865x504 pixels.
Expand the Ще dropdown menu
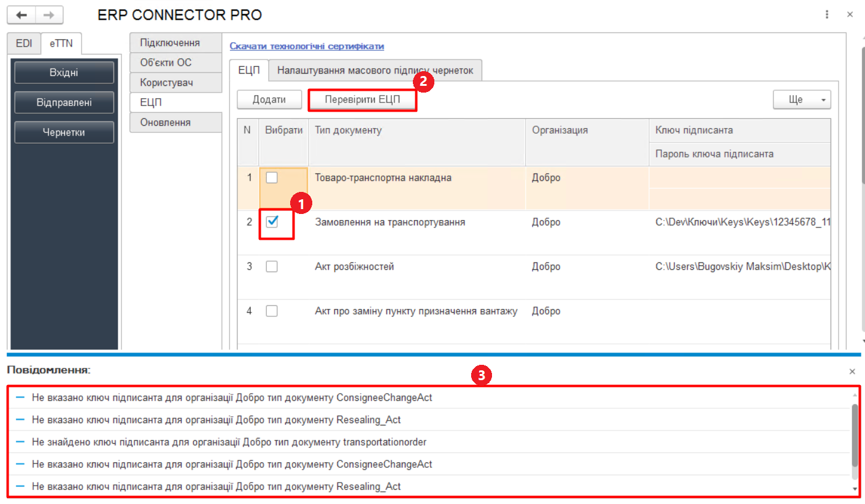point(801,100)
